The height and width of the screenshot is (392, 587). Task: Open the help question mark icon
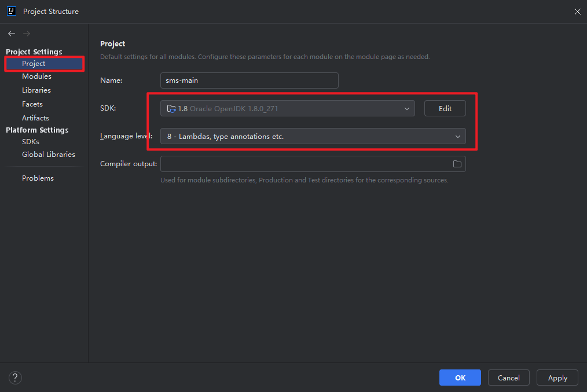[16, 378]
